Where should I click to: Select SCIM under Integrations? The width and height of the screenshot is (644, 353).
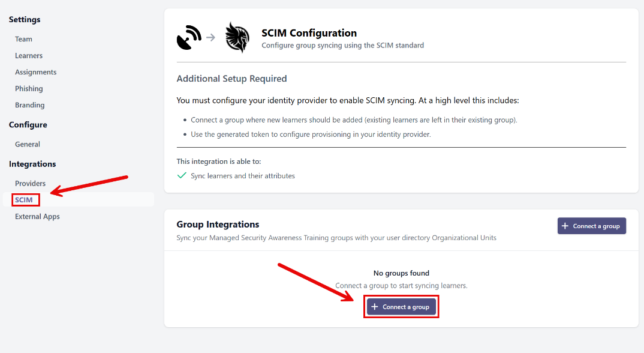click(x=25, y=199)
